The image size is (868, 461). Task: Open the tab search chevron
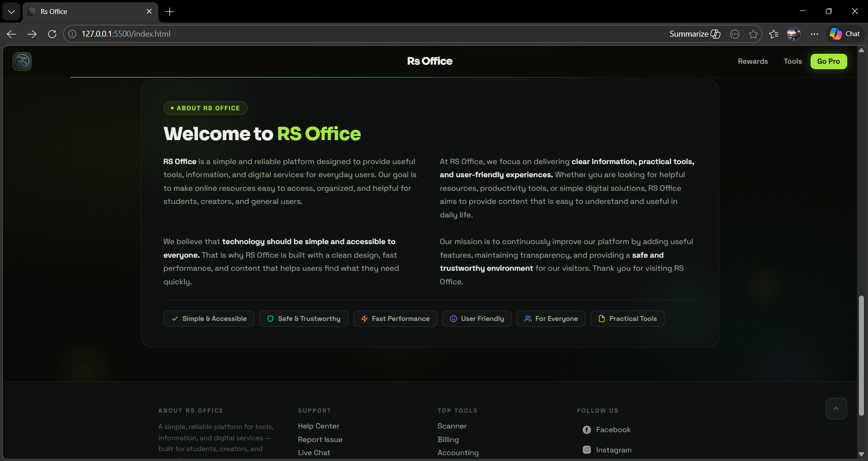point(11,11)
